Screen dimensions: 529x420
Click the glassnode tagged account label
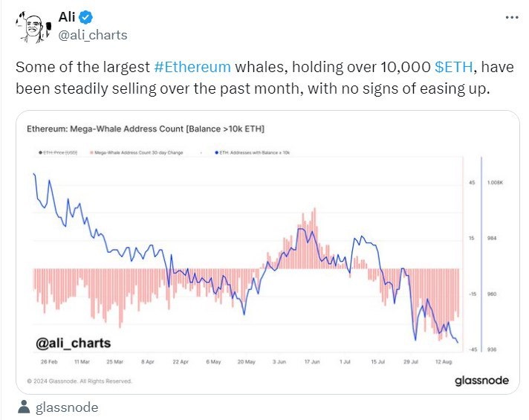67,407
